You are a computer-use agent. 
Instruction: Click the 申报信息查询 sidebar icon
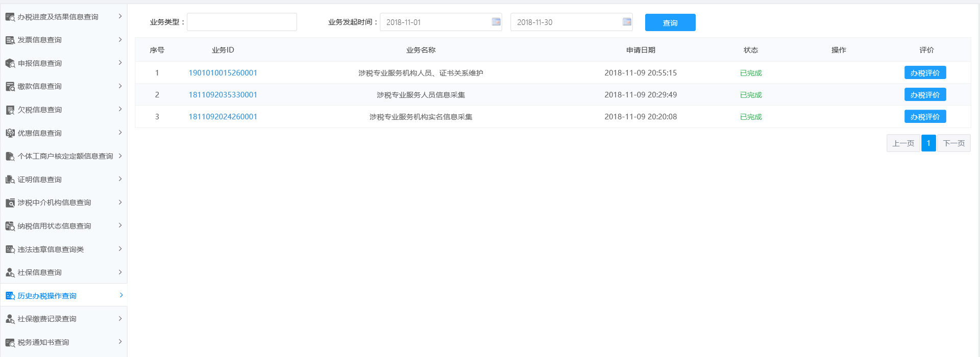pos(10,63)
